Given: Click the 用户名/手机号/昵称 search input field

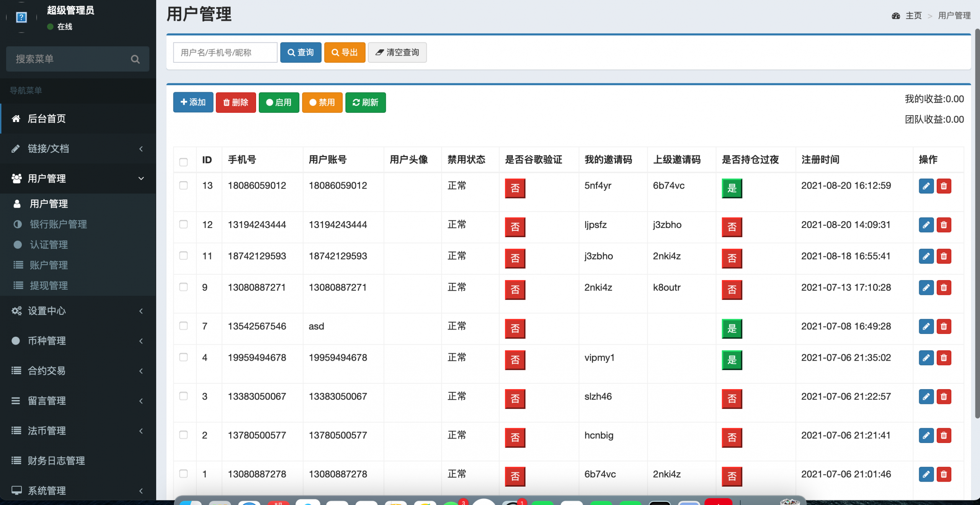Looking at the screenshot, I should pyautogui.click(x=225, y=52).
